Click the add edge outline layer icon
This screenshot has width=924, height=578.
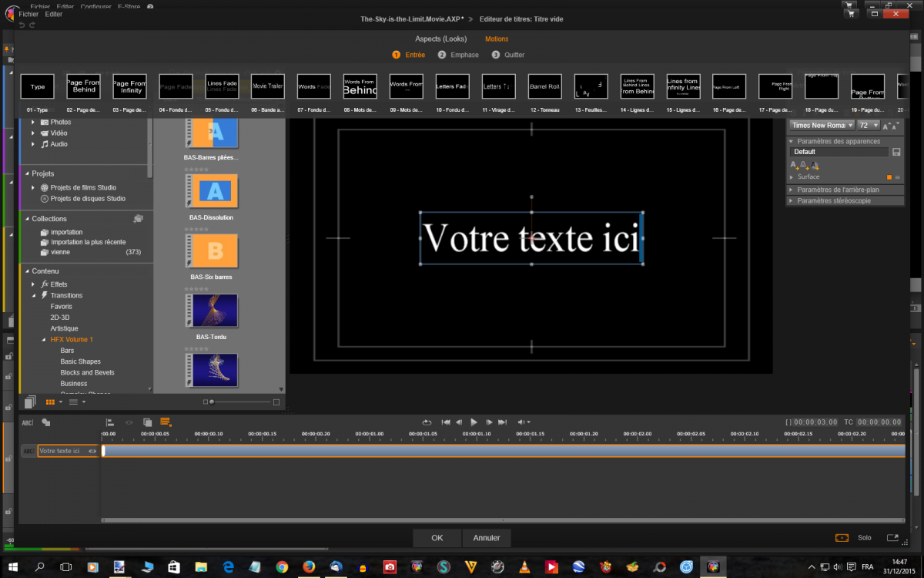pyautogui.click(x=804, y=164)
